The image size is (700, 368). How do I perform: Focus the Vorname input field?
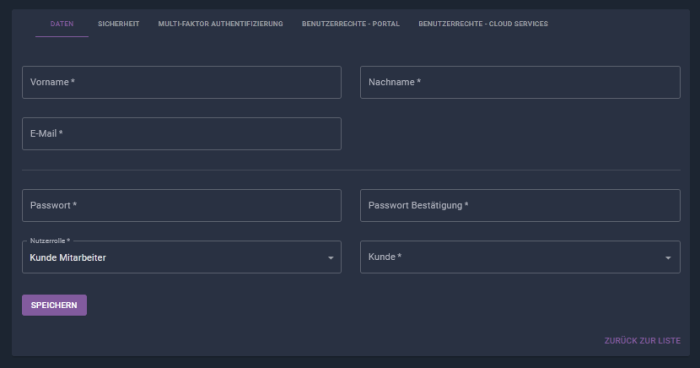(182, 82)
